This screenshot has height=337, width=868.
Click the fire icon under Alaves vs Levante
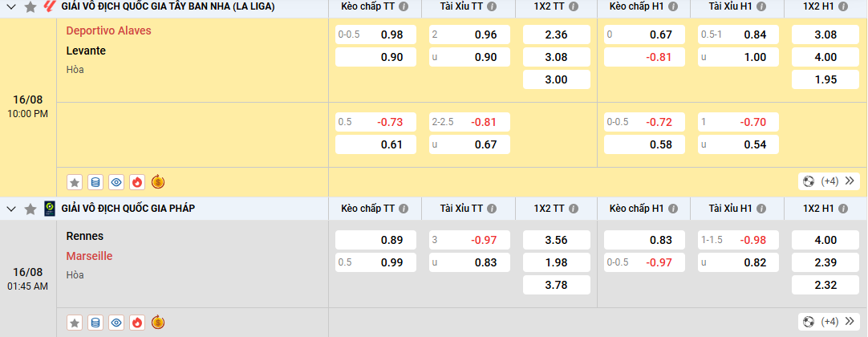tap(137, 182)
